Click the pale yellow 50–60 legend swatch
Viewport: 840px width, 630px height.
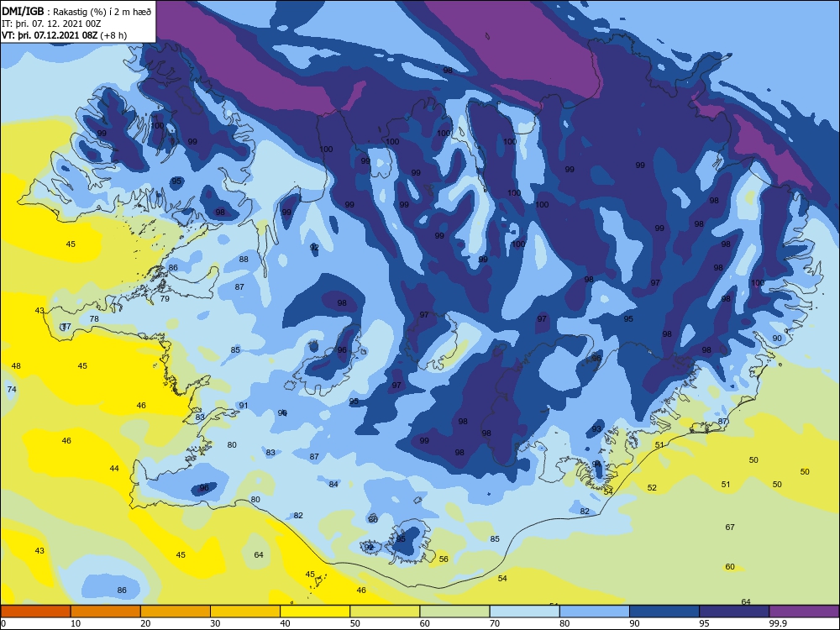tap(385, 612)
